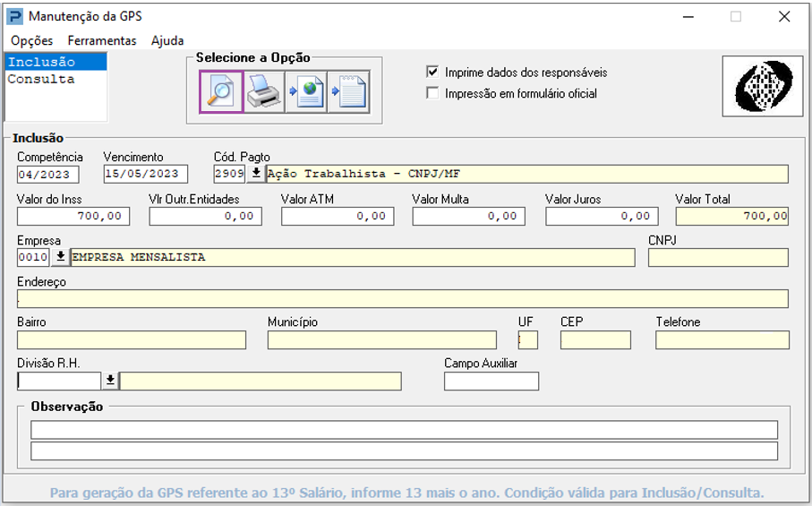Click the export to web globe icon
This screenshot has width=812, height=506.
(x=306, y=92)
